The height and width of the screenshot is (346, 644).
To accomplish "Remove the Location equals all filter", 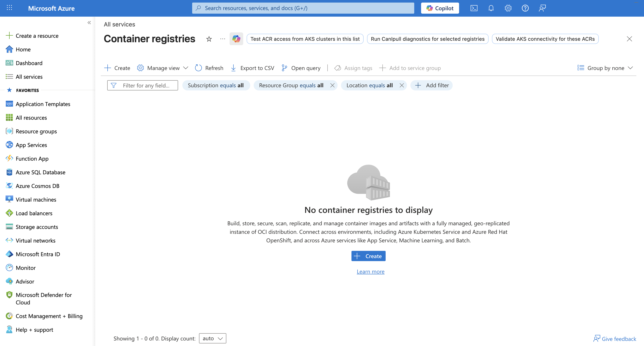I will pos(401,86).
